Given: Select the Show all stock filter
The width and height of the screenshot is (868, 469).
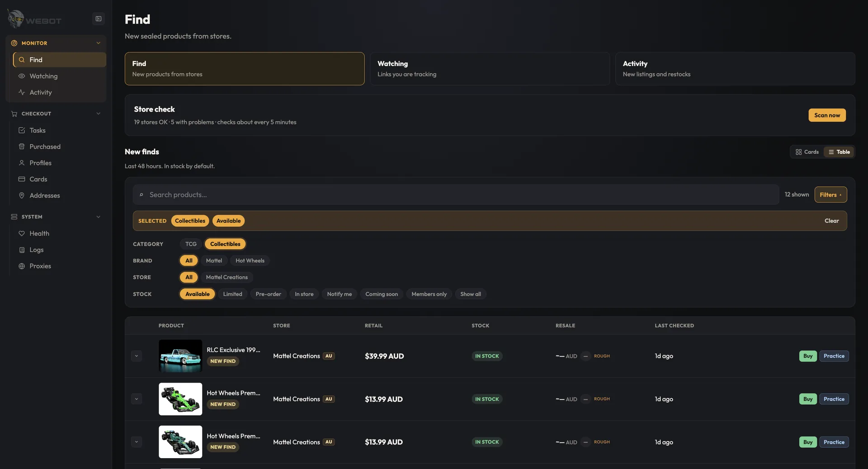Looking at the screenshot, I should [x=471, y=294].
